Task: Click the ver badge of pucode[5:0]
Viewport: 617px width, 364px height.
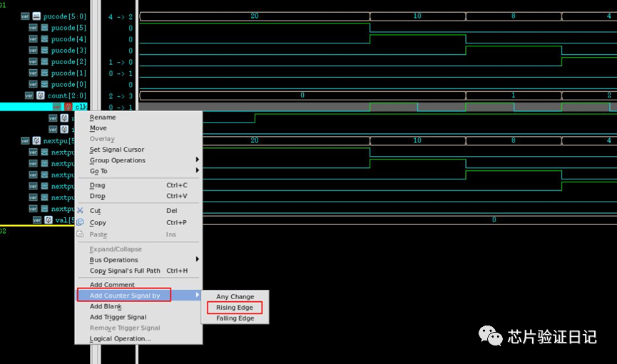Action: click(25, 16)
